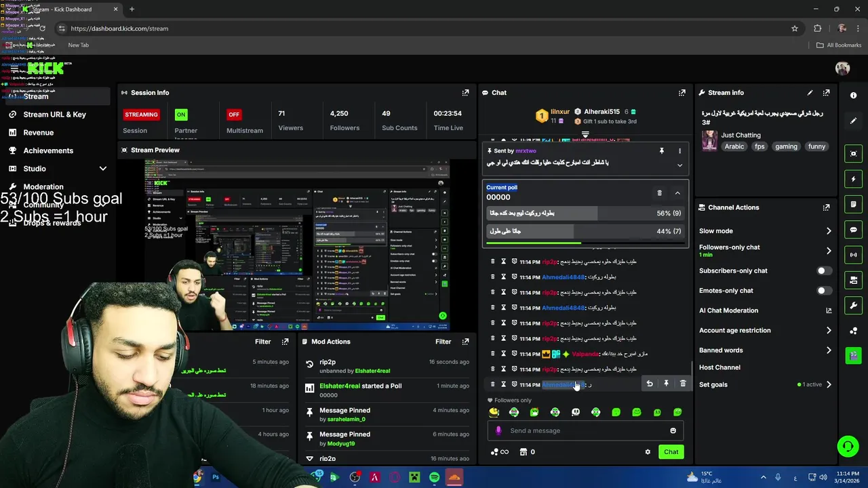Delete the hovered chat message
Screen dimensions: 868x488
point(683,384)
